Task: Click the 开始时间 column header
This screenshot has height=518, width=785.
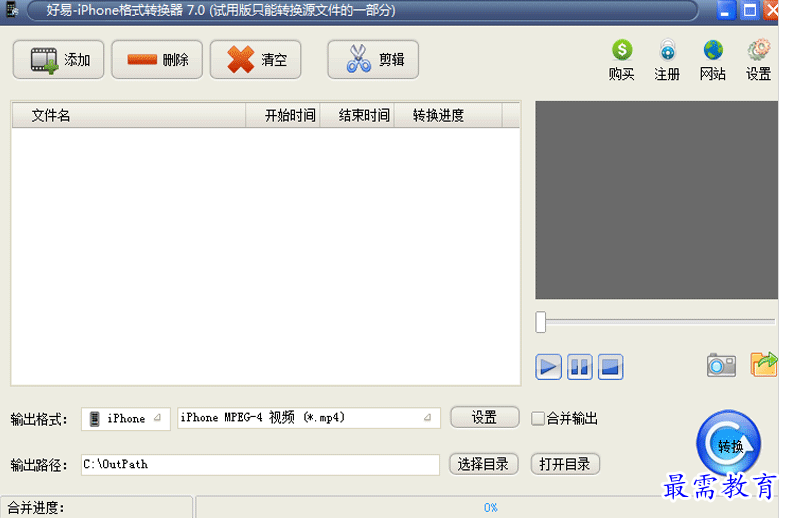Action: tap(283, 116)
